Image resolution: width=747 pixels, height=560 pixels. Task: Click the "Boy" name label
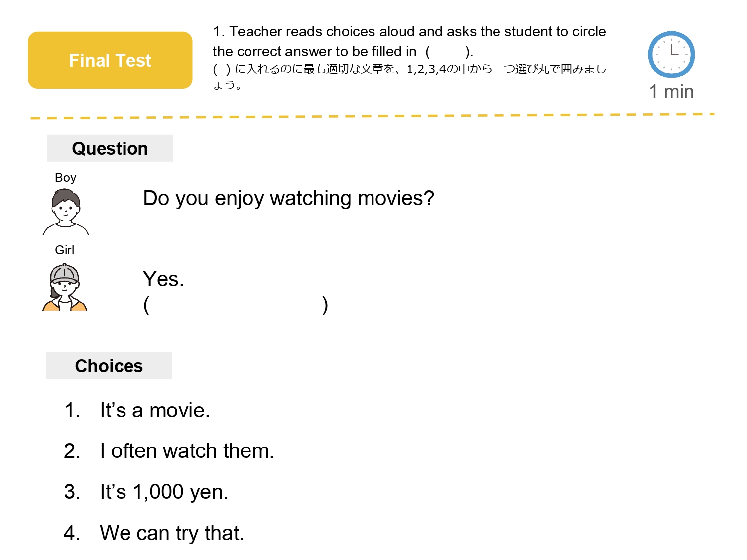[x=65, y=178]
